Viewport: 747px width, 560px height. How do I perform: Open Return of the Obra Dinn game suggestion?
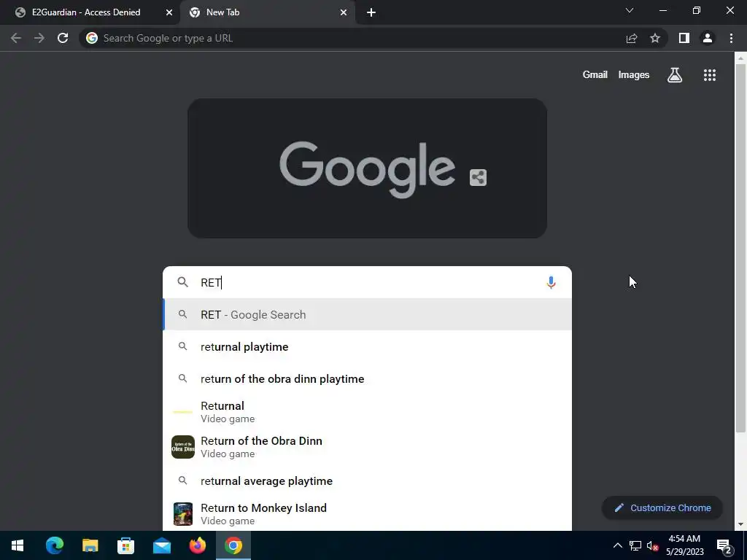(x=367, y=447)
